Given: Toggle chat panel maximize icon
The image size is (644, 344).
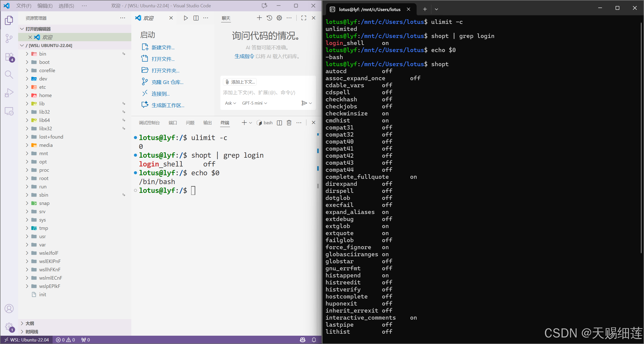Looking at the screenshot, I should [x=304, y=18].
